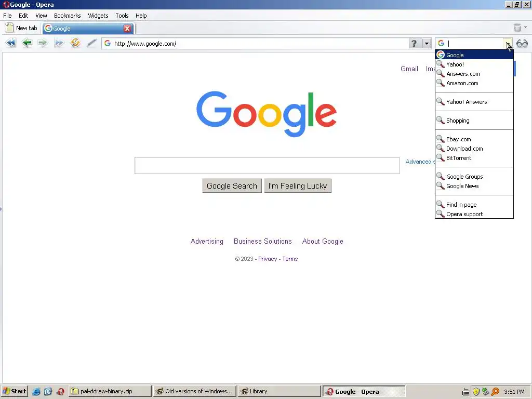Click the second quick launch icon

point(48,392)
